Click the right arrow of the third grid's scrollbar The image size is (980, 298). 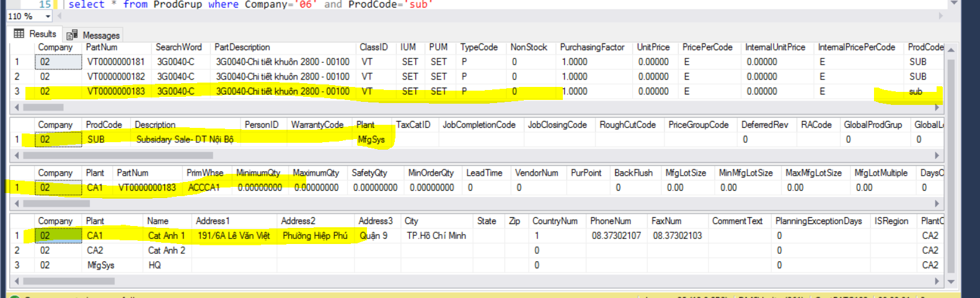[938, 204]
